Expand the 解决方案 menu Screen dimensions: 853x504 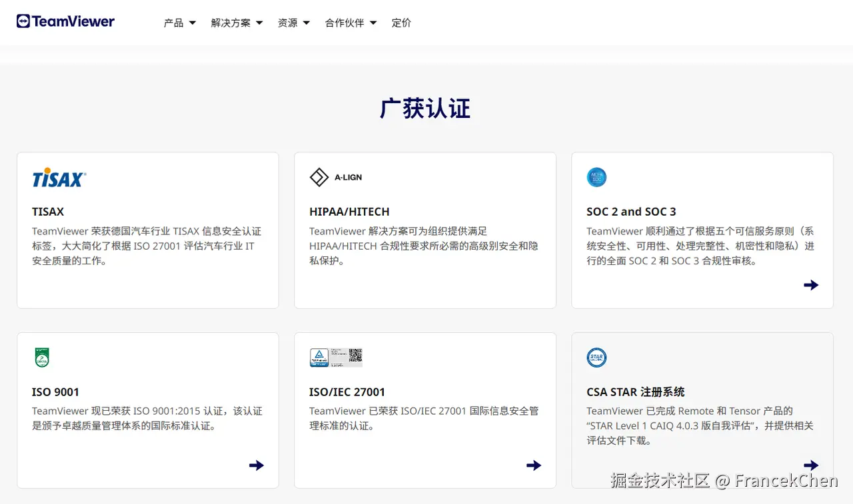tap(237, 23)
